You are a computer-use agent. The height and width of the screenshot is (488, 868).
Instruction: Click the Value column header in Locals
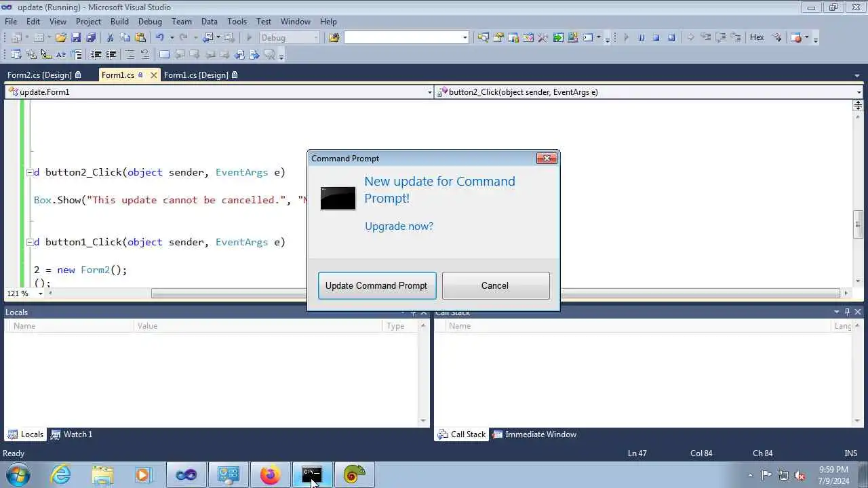(x=258, y=326)
